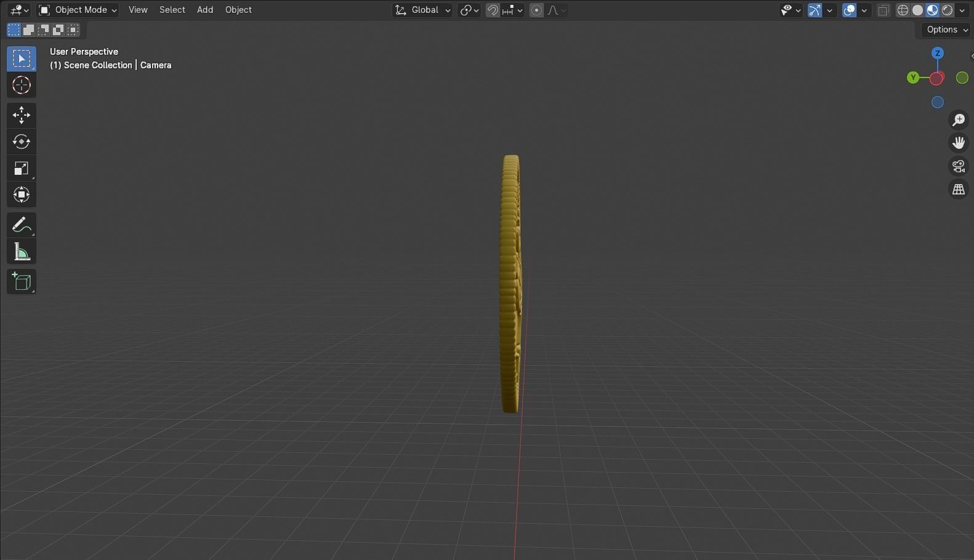The height and width of the screenshot is (560, 974).
Task: Open Global transform orientation dropdown
Action: pos(422,10)
